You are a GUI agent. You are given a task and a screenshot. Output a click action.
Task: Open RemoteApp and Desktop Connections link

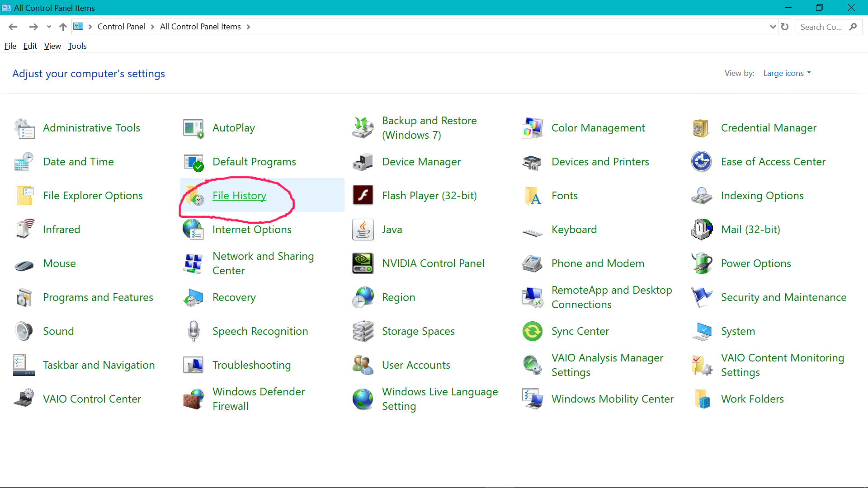612,297
